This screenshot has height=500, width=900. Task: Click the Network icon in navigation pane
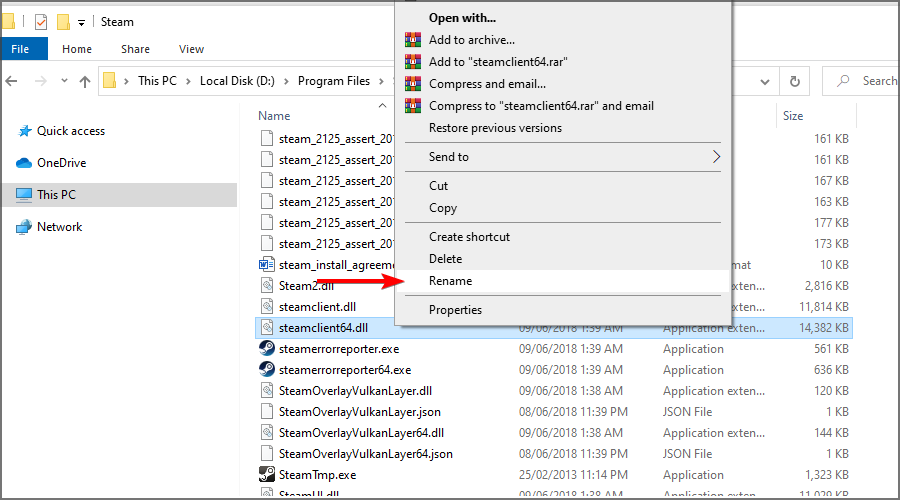point(24,227)
